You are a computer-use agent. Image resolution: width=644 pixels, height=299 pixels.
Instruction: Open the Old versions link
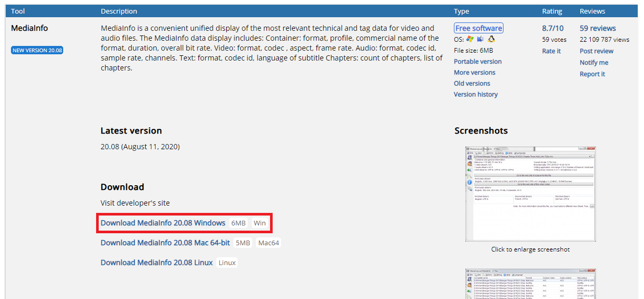pos(472,83)
